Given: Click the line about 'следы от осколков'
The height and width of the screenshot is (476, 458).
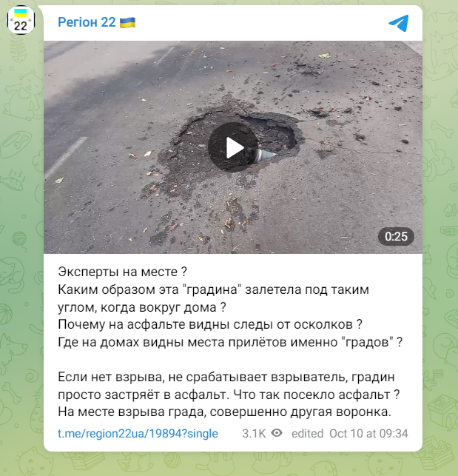Looking at the screenshot, I should pyautogui.click(x=210, y=324).
